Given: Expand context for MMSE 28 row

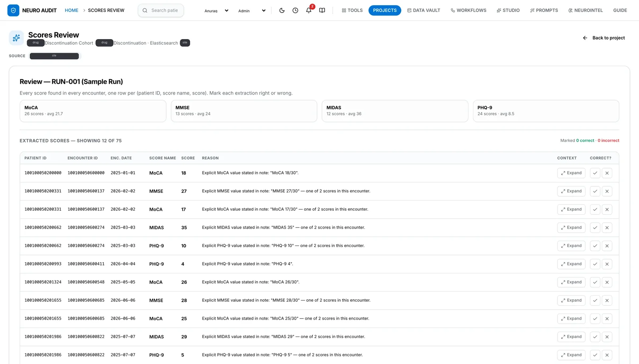Looking at the screenshot, I should point(571,301).
